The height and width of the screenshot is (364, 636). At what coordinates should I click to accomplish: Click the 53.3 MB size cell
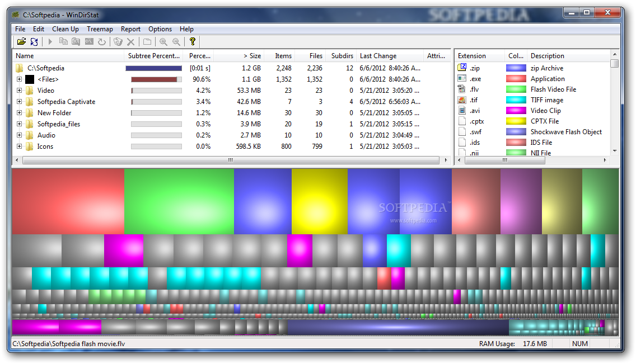[x=249, y=90]
